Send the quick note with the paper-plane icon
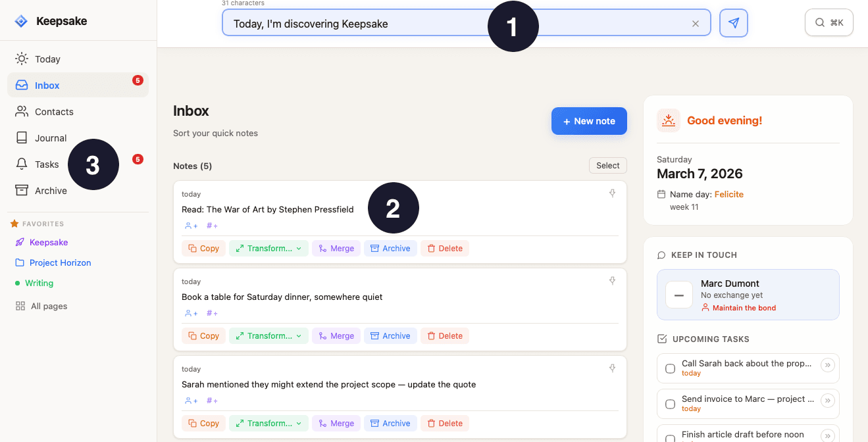Screen dimensions: 868x442 733,22
